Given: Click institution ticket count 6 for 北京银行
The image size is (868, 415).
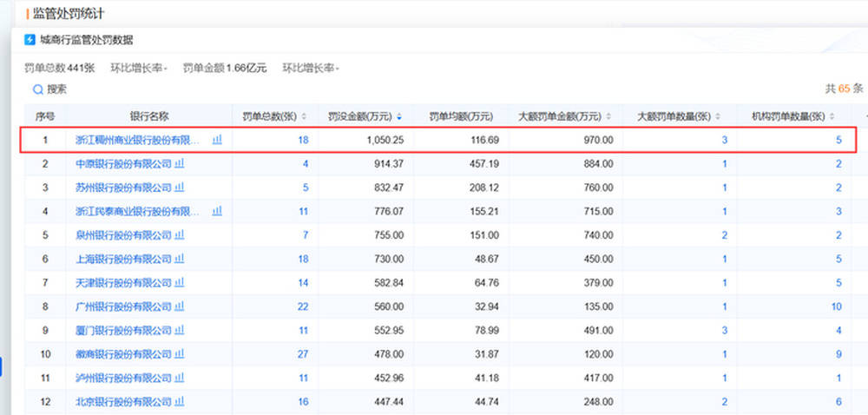Looking at the screenshot, I should pos(838,402).
